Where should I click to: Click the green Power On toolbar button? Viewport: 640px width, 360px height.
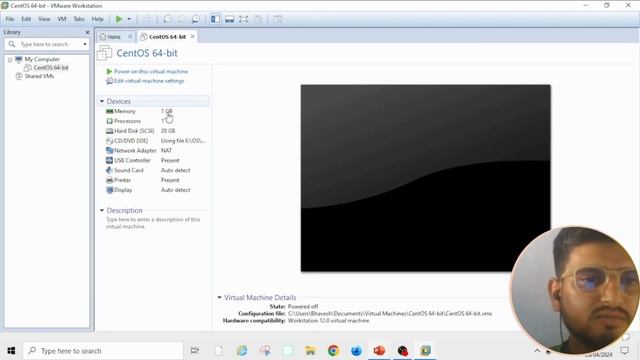[119, 19]
